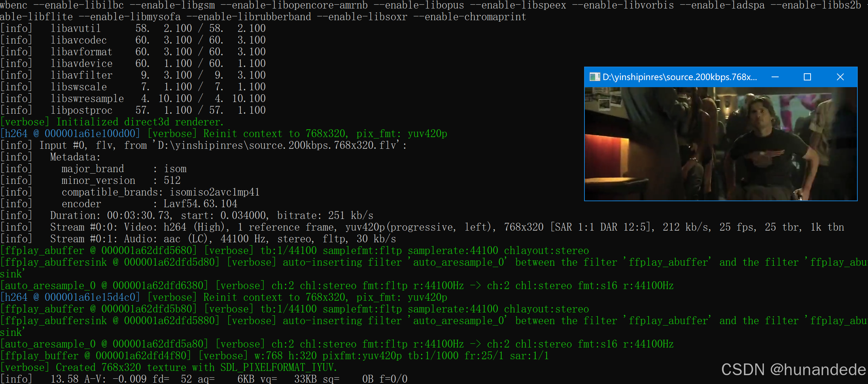Maximize the ffplay playback window
The width and height of the screenshot is (868, 384).
pos(808,77)
